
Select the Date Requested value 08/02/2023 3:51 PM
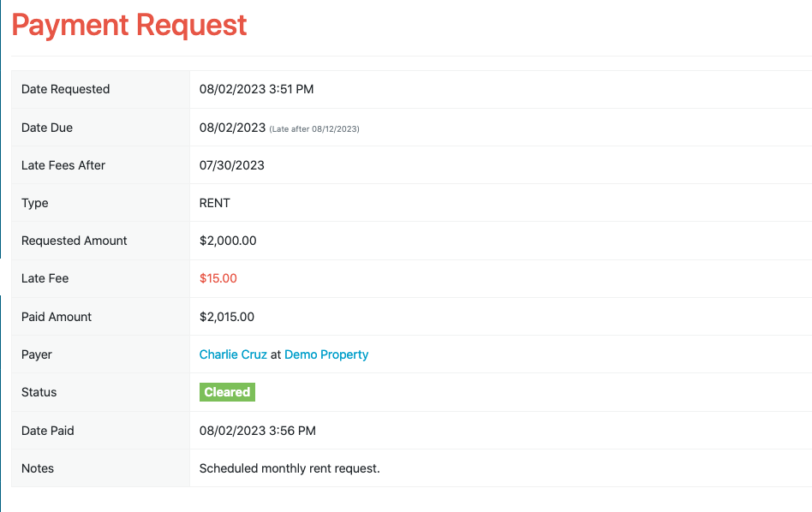(x=256, y=89)
